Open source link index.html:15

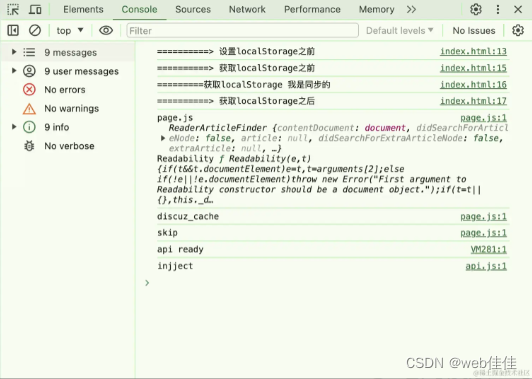point(473,68)
